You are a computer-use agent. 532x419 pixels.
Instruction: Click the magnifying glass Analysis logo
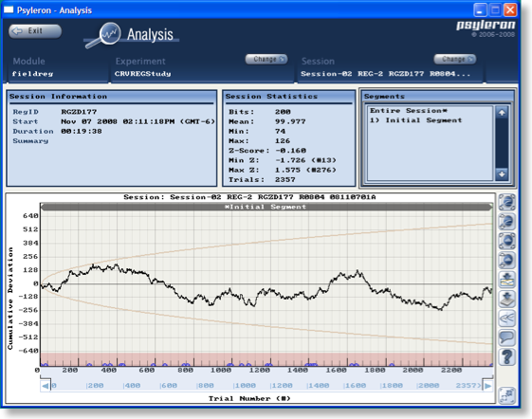(x=104, y=35)
